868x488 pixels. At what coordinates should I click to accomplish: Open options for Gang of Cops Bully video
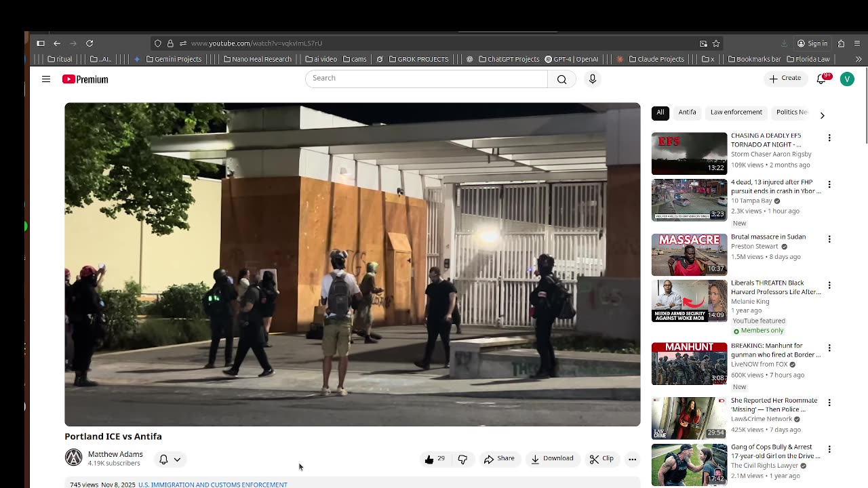pyautogui.click(x=829, y=449)
